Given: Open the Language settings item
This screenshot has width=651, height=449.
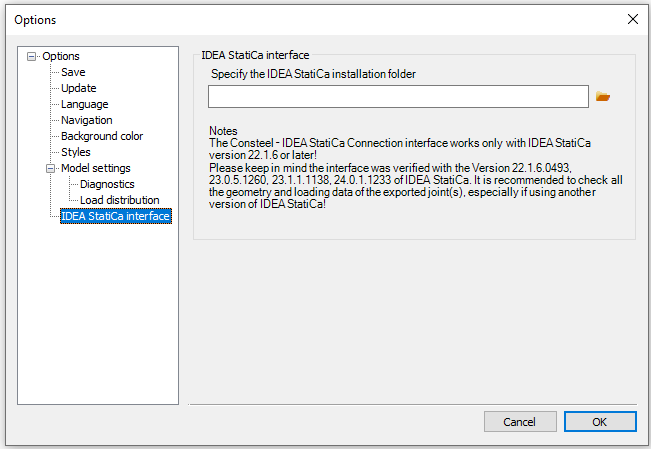Looking at the screenshot, I should coord(85,104).
